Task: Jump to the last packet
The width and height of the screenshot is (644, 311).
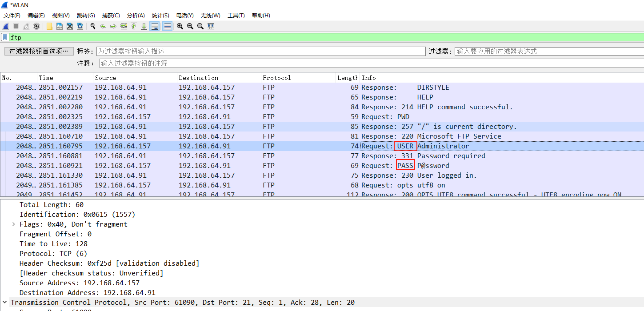Action: (144, 26)
